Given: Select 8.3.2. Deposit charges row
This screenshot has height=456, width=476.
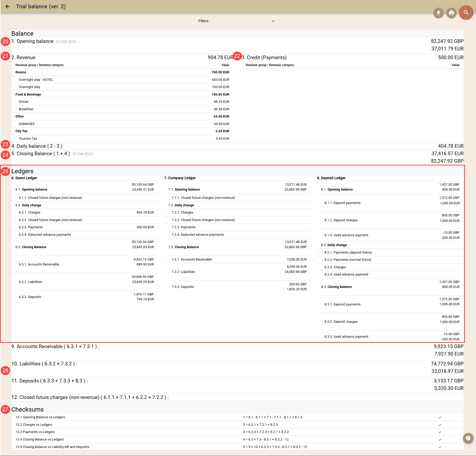Looking at the screenshot, I should [390, 322].
